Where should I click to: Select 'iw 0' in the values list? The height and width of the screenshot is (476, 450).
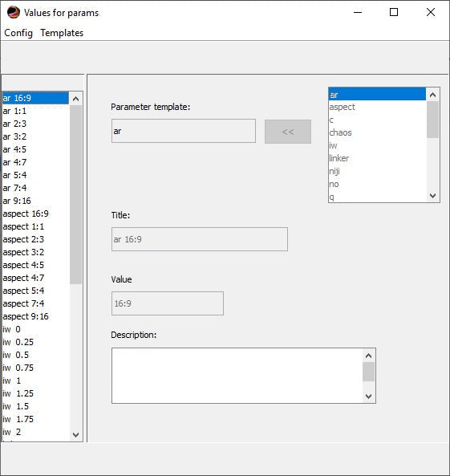(35, 329)
